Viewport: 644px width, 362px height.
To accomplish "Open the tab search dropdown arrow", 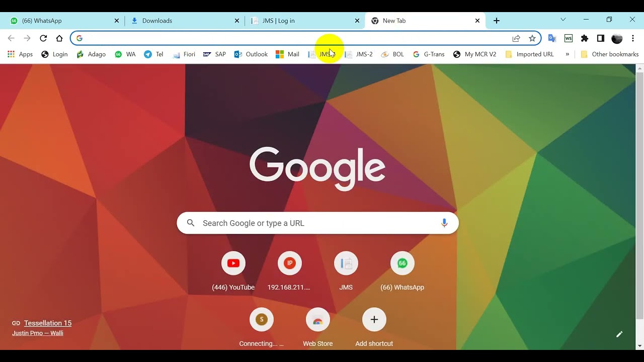I will [x=563, y=20].
